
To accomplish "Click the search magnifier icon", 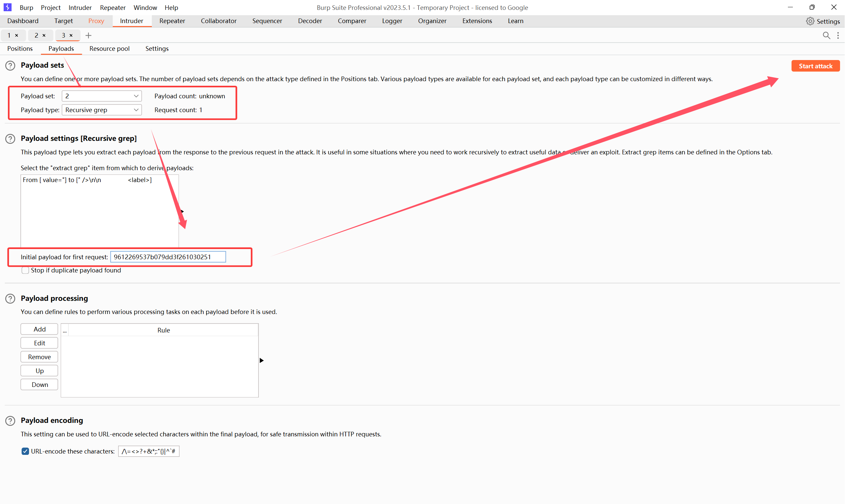I will click(x=826, y=35).
